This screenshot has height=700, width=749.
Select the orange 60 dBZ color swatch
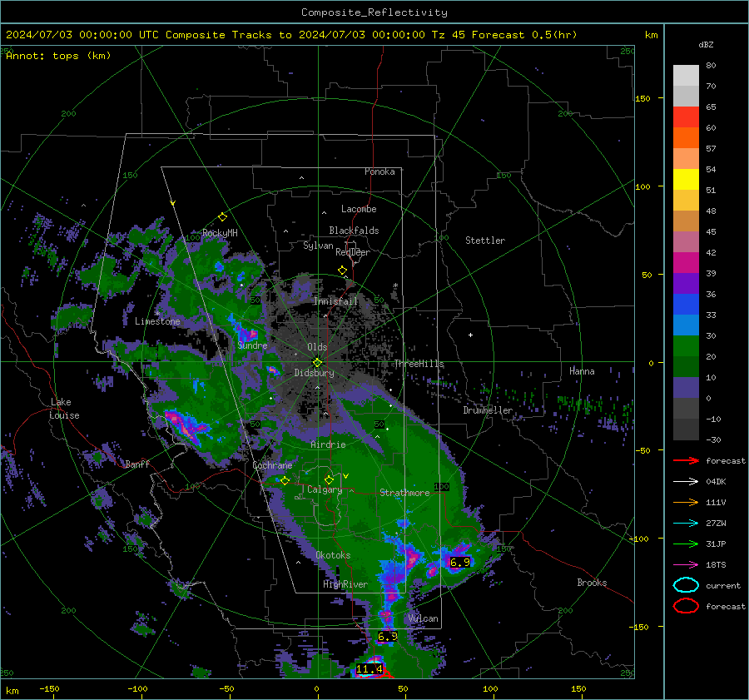click(686, 137)
